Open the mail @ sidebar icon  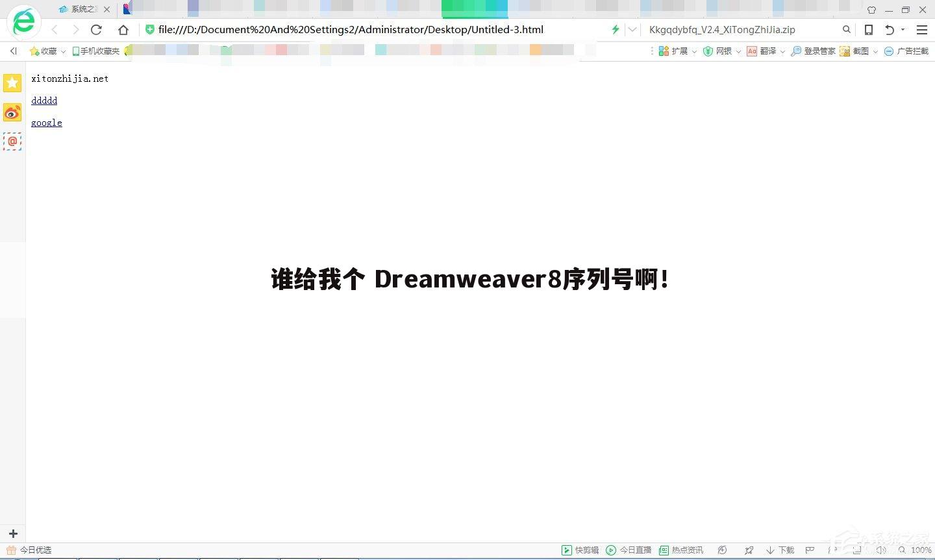[x=12, y=141]
